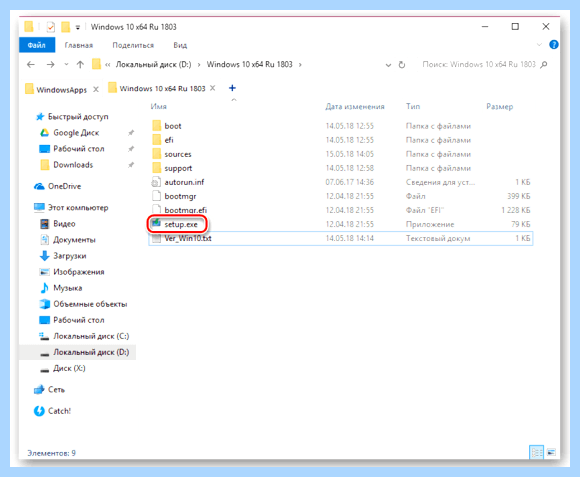Open Объемные объекты folder
This screenshot has height=477, width=580.
(x=90, y=304)
